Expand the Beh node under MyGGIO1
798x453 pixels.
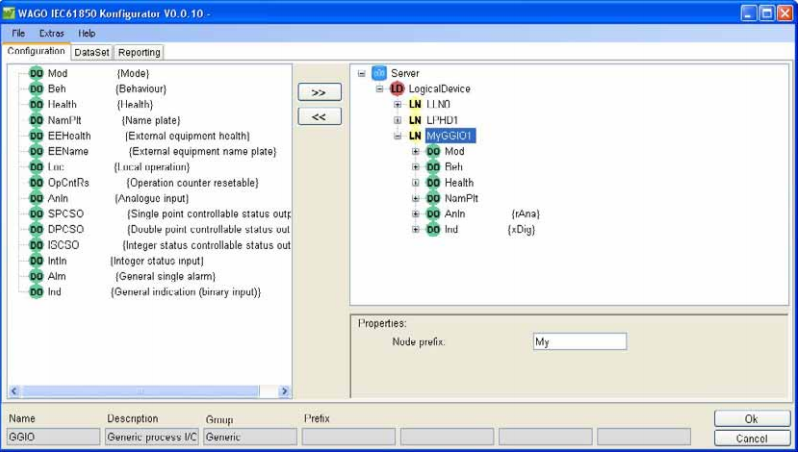pyautogui.click(x=416, y=167)
